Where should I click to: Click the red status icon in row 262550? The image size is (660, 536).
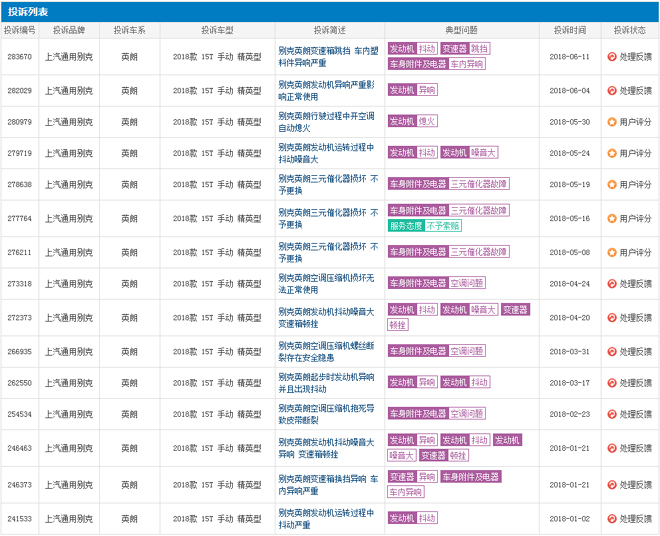point(612,383)
